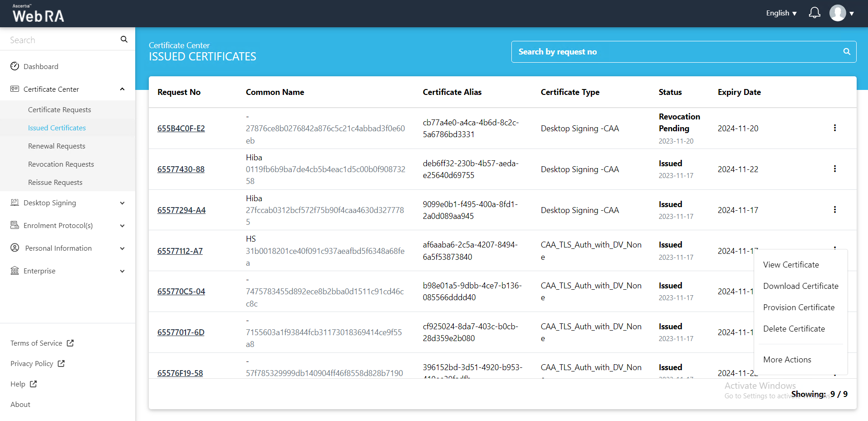Click the Search by request no field
The width and height of the screenshot is (868, 421).
[x=676, y=52]
